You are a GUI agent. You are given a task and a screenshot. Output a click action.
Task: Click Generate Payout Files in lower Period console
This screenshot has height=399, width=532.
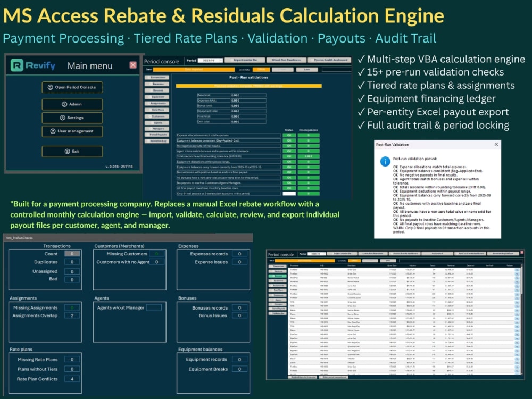click(503, 253)
